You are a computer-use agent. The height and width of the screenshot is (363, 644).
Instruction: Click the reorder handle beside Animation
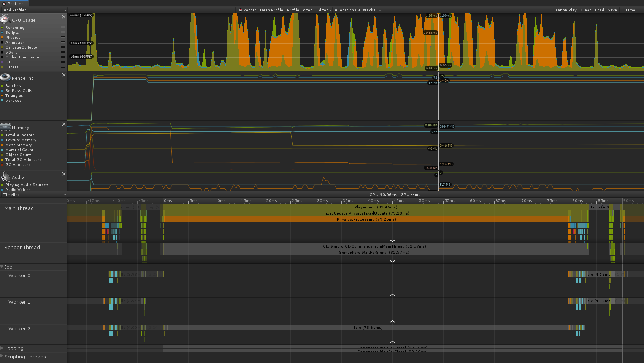63,42
